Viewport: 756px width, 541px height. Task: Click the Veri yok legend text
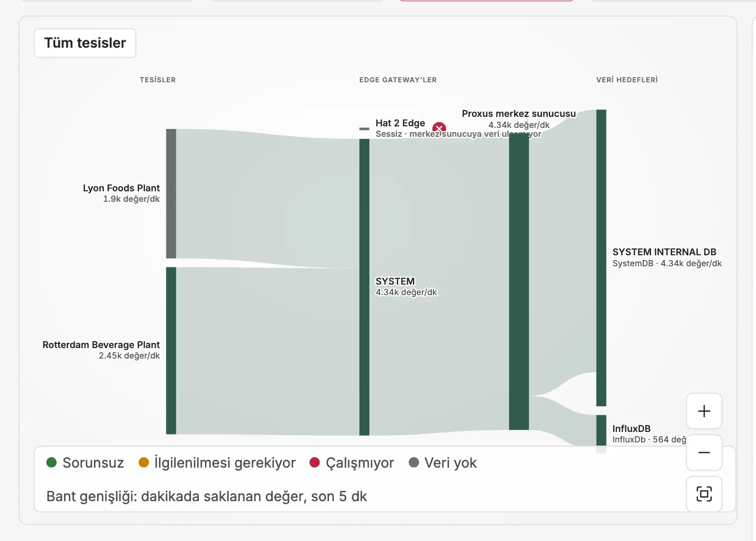[x=451, y=463]
